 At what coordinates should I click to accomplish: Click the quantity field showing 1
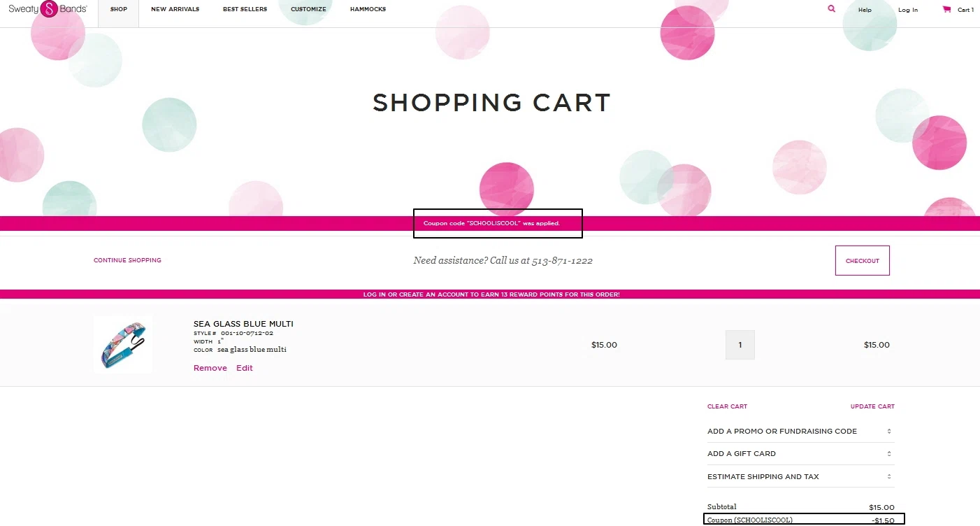(740, 345)
